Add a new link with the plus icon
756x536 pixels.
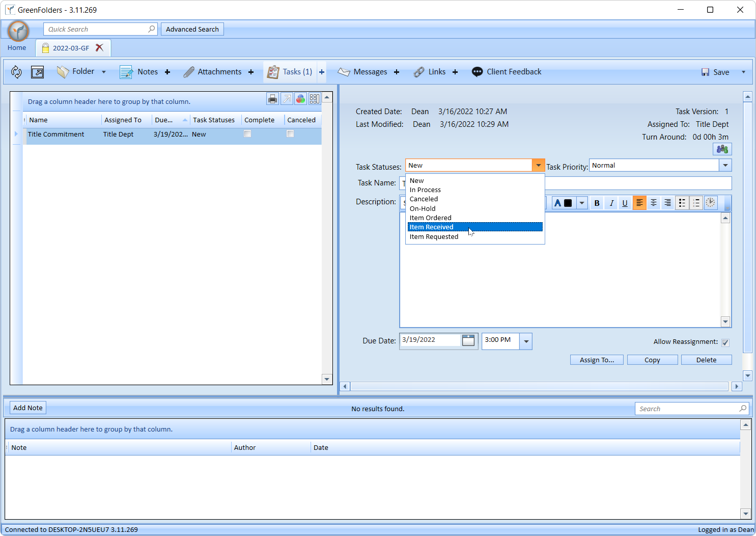tap(455, 72)
